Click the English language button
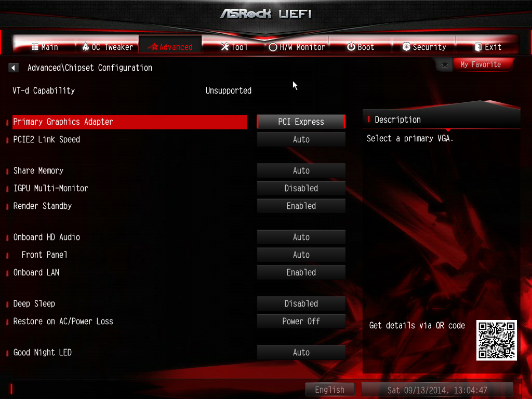 click(x=329, y=390)
